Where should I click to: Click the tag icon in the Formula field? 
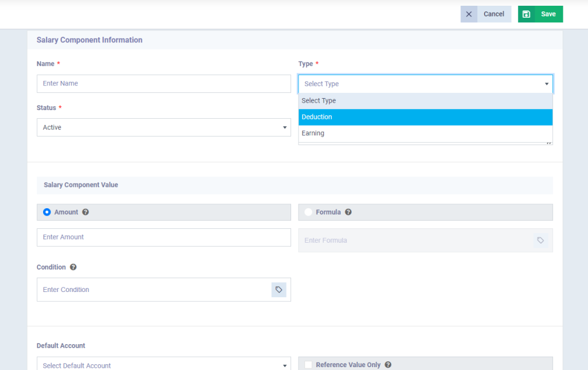(x=540, y=240)
